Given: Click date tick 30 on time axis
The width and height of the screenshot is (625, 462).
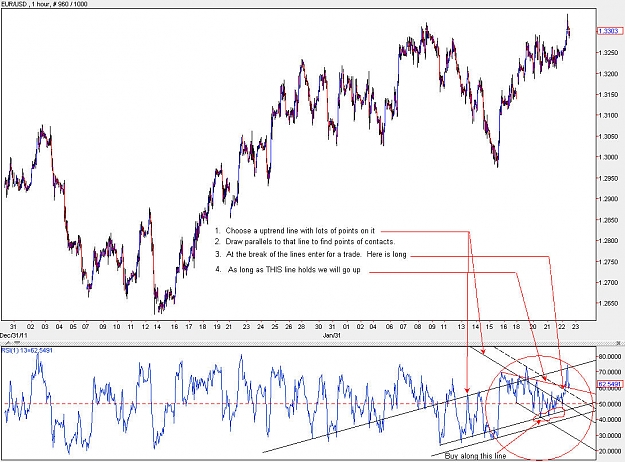Looking at the screenshot, I should (x=318, y=327).
